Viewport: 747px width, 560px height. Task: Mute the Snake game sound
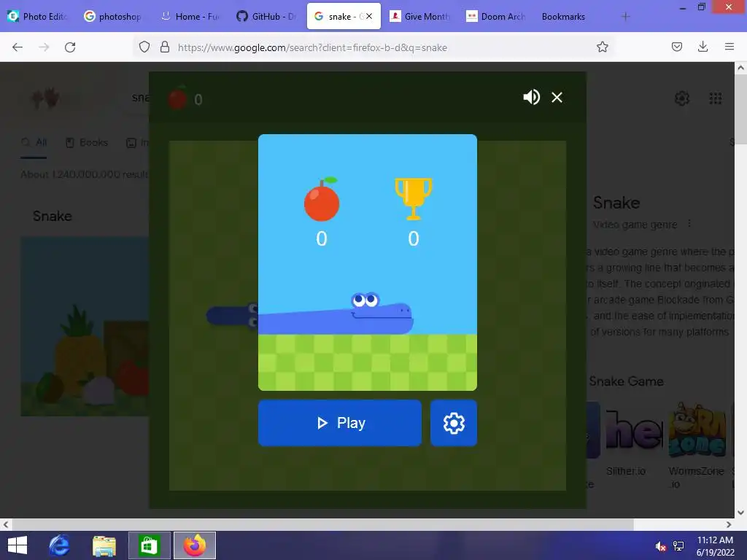tap(531, 97)
